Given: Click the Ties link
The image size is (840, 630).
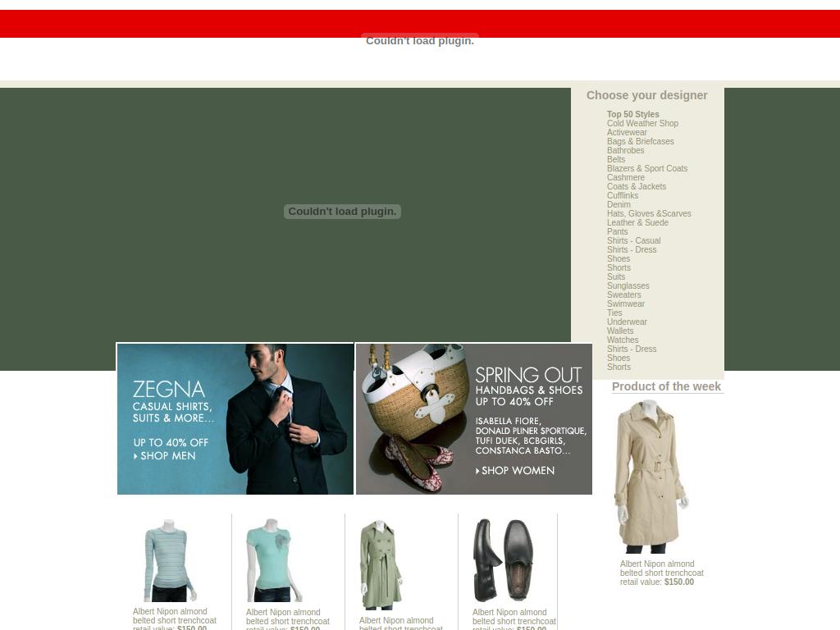Looking at the screenshot, I should (614, 313).
